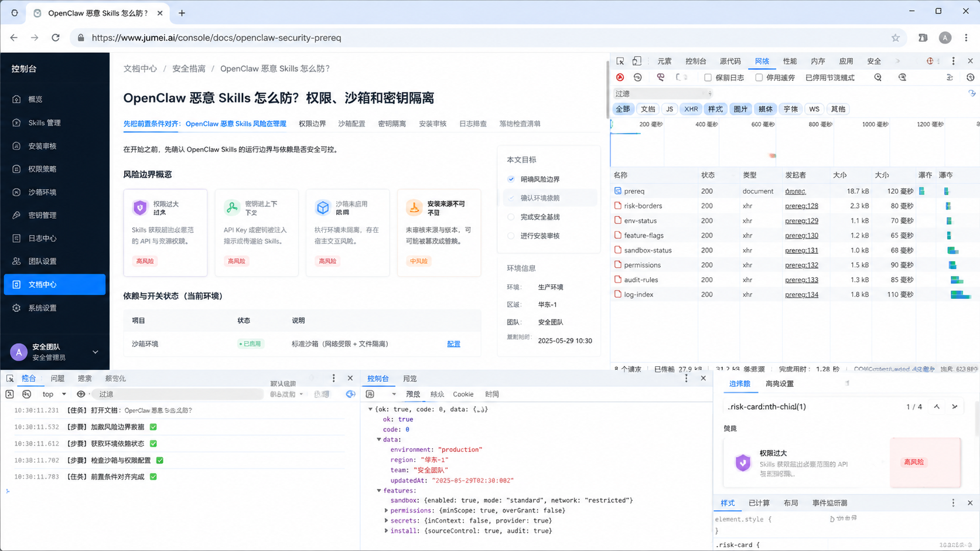Expand the secrets entry in preview

387,521
